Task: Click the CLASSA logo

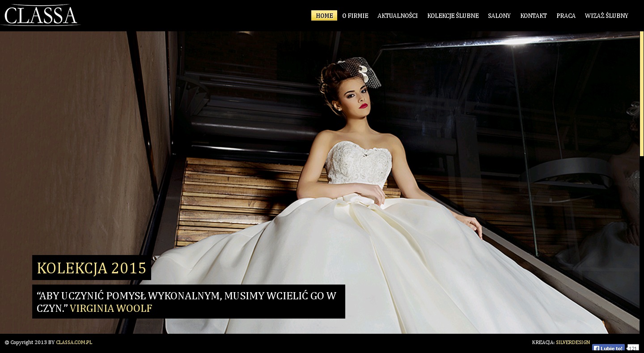Action: (x=40, y=15)
